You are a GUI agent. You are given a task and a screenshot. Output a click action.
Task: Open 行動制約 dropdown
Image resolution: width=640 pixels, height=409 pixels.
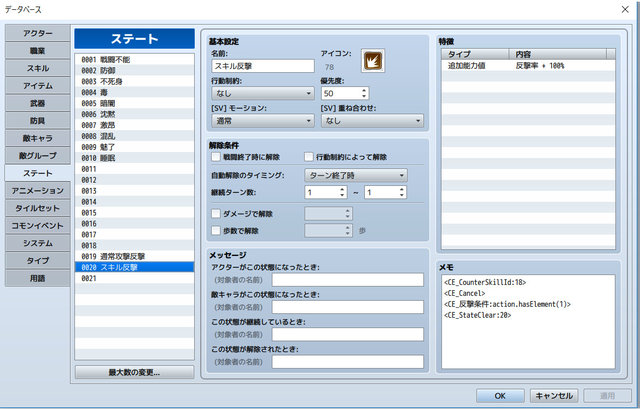click(x=263, y=93)
